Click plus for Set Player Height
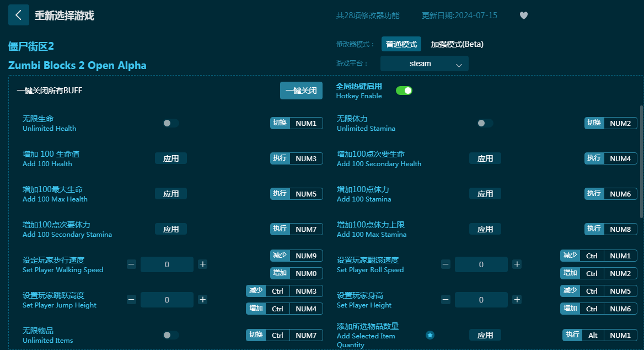Screen dimensions: 644x350 tap(517, 299)
